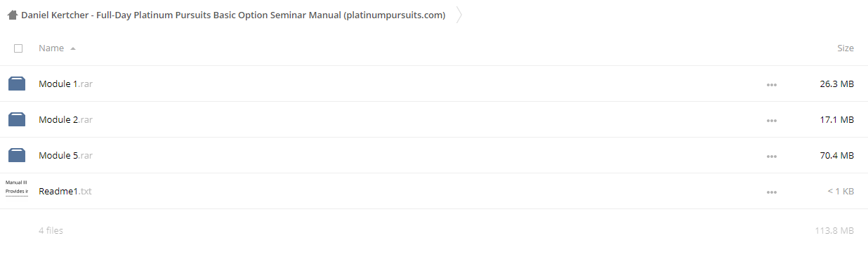Sort files by the Size column header

click(x=846, y=48)
